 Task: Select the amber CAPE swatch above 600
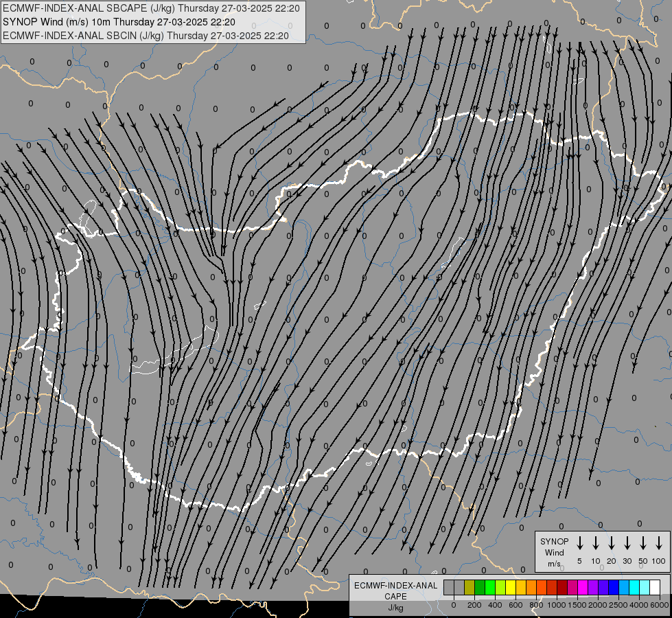click(521, 588)
